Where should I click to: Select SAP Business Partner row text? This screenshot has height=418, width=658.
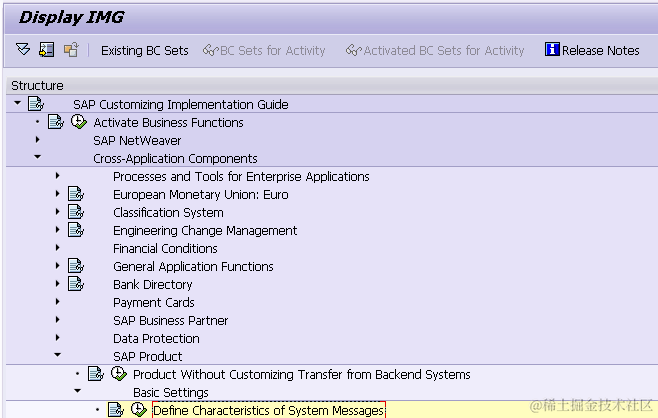coord(171,320)
